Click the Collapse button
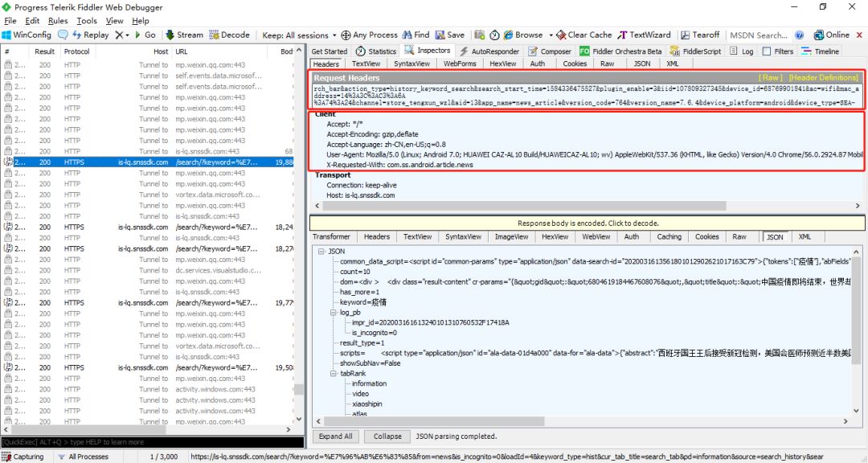 click(387, 436)
